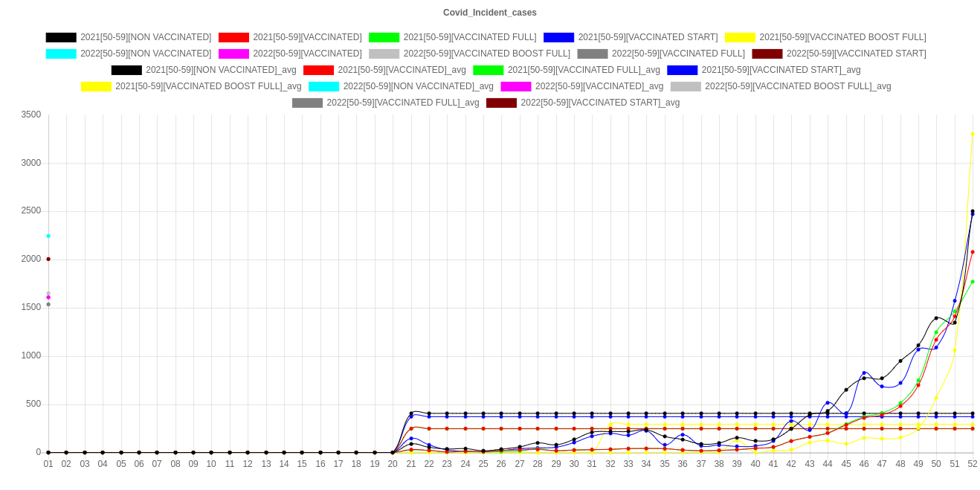Click the green 2021[50-59][VACCINATED FULL] legend swatch
Viewport: 980px width, 490px height.
[x=384, y=37]
